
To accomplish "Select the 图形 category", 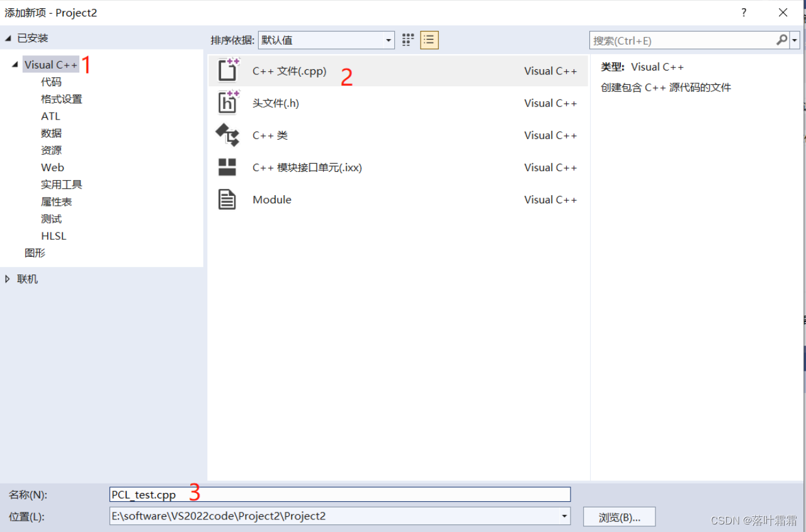I will 35,253.
